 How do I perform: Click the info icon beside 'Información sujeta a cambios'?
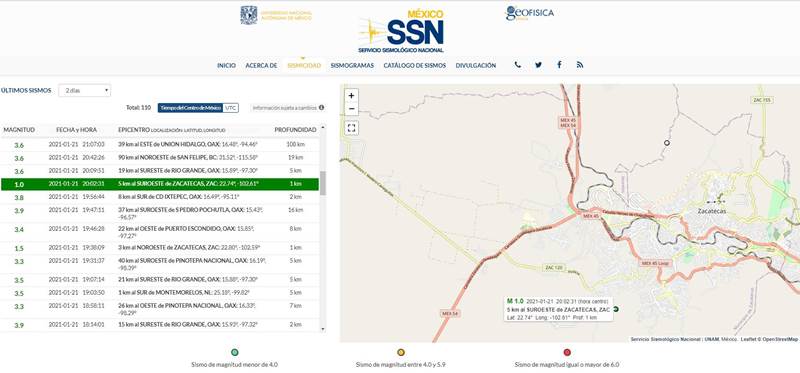(321, 108)
